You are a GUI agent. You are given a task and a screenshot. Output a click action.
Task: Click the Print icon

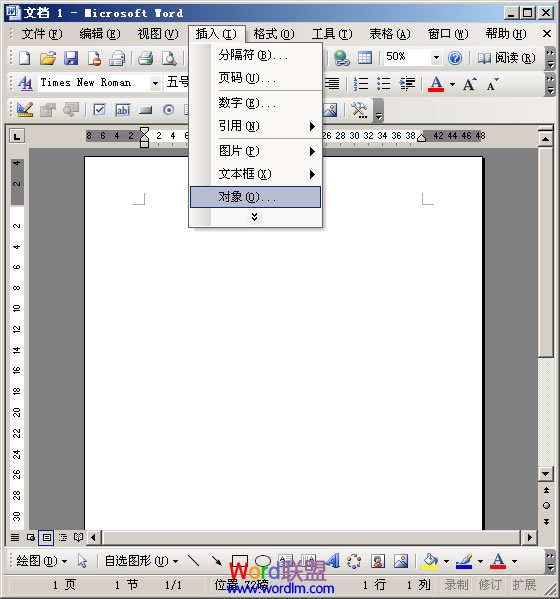pyautogui.click(x=146, y=58)
